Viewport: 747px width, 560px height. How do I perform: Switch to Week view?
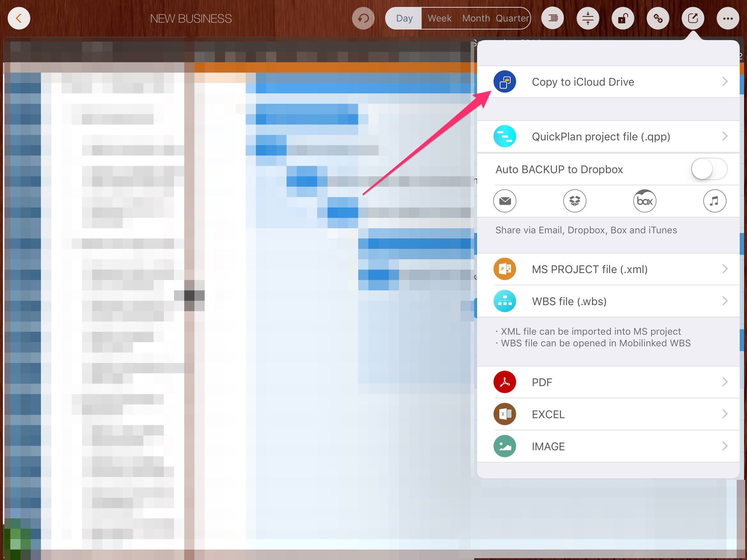click(x=440, y=18)
